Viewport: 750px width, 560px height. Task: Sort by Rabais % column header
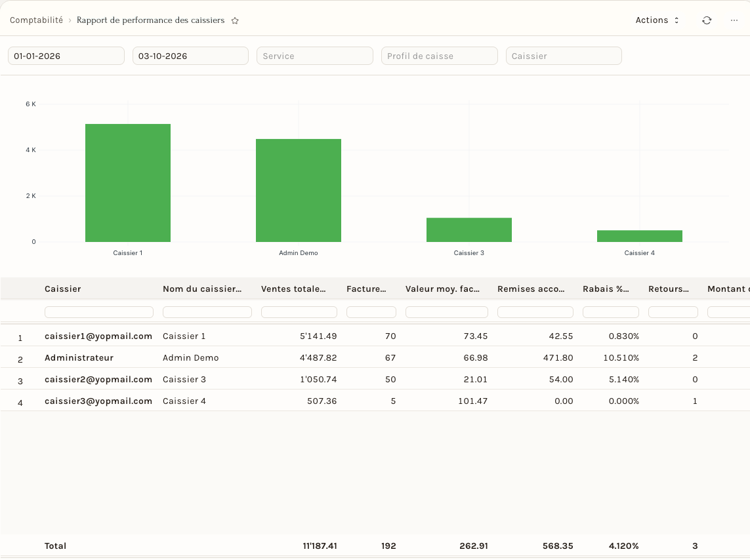pos(606,289)
